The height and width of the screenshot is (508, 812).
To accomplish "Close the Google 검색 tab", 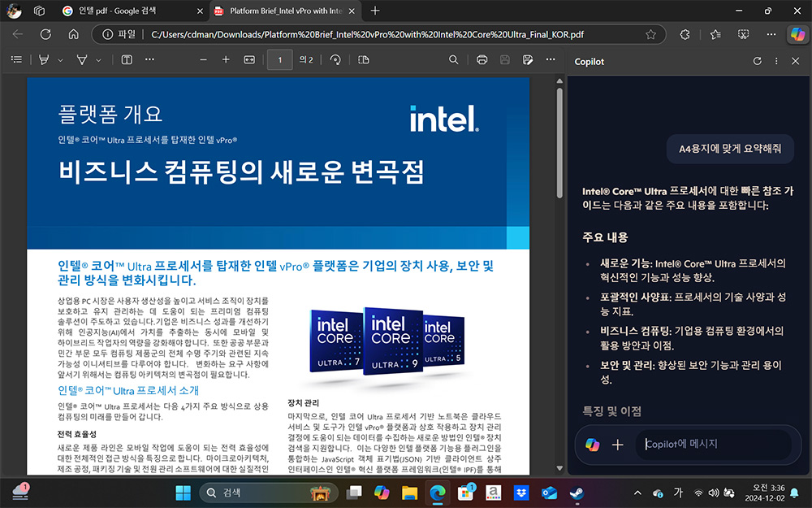I will coord(200,11).
